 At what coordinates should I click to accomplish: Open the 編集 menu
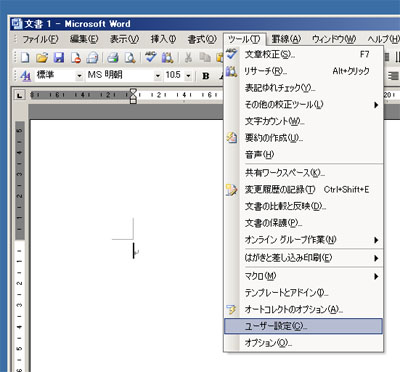84,39
